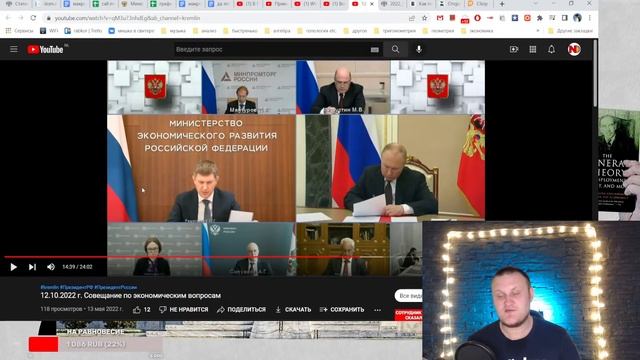Open the алгебра bookmarks folder
Screen dimensions: 640x360
click(278, 31)
